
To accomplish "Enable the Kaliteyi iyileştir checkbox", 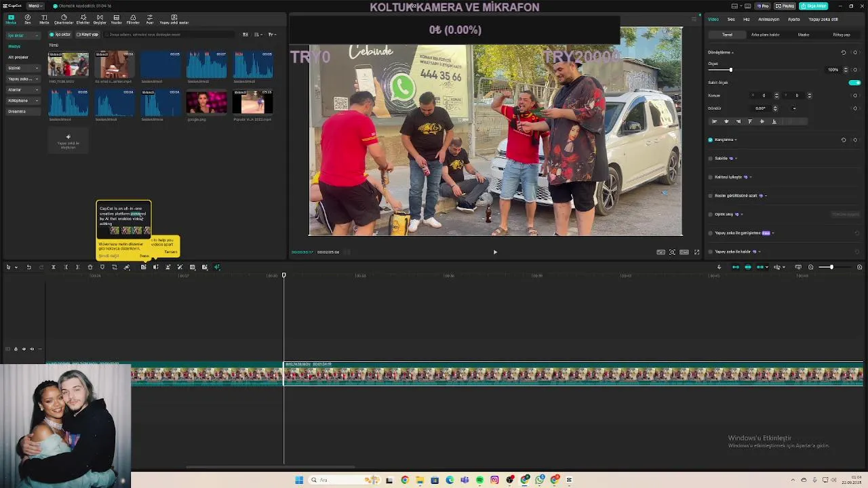I will click(x=711, y=177).
